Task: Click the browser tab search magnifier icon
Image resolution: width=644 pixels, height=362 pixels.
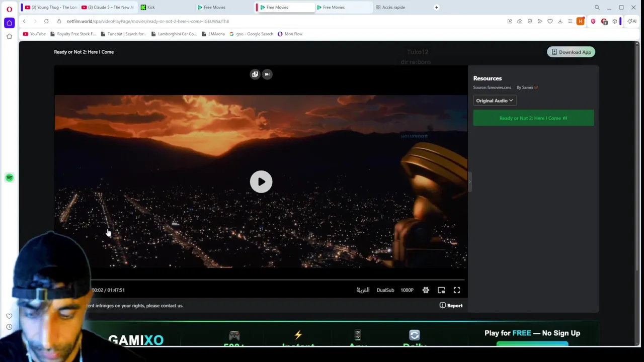Action: [597, 8]
